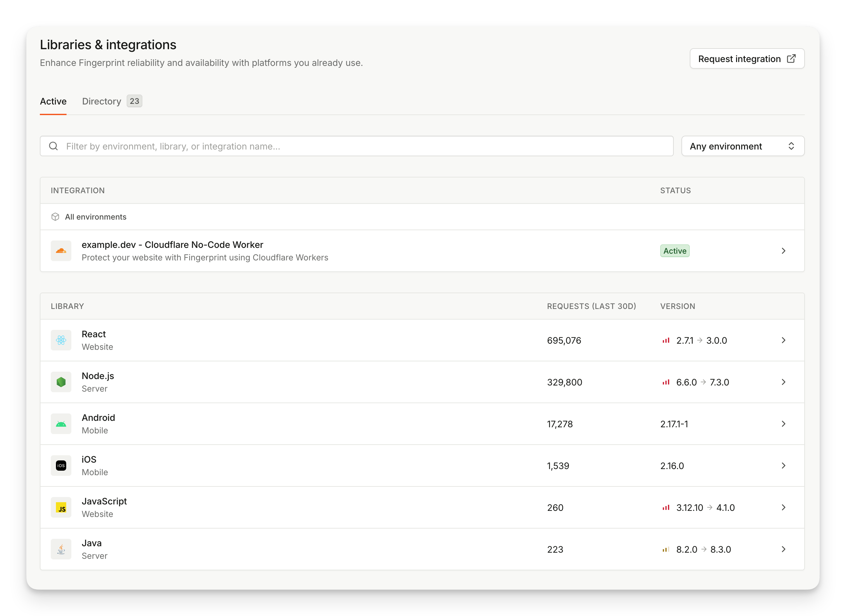Open JavaScript row chevron
The width and height of the screenshot is (846, 616).
point(784,507)
